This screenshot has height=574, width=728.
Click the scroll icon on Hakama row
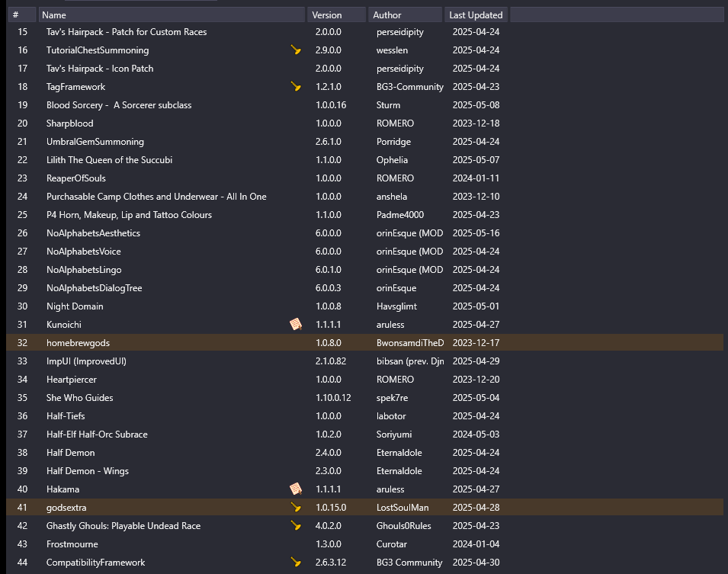coord(296,489)
